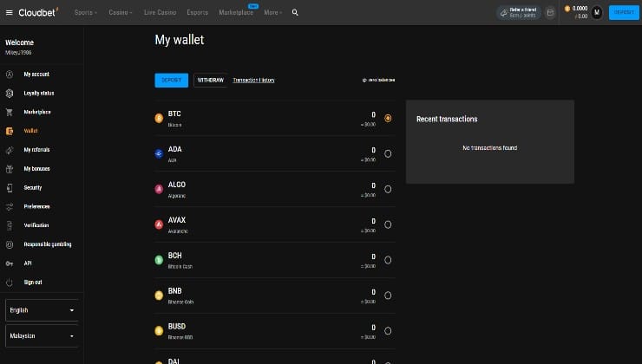Select the BUSD radio button
The width and height of the screenshot is (642, 364).
[x=388, y=331]
